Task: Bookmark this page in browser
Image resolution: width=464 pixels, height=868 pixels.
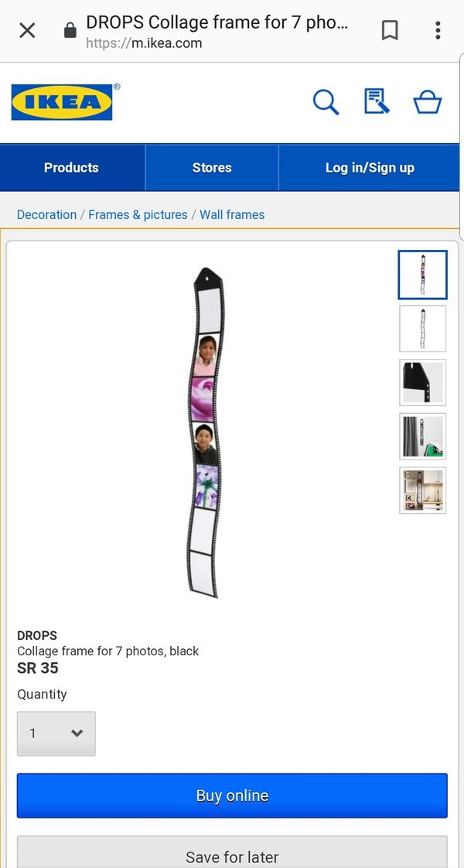Action: point(390,30)
